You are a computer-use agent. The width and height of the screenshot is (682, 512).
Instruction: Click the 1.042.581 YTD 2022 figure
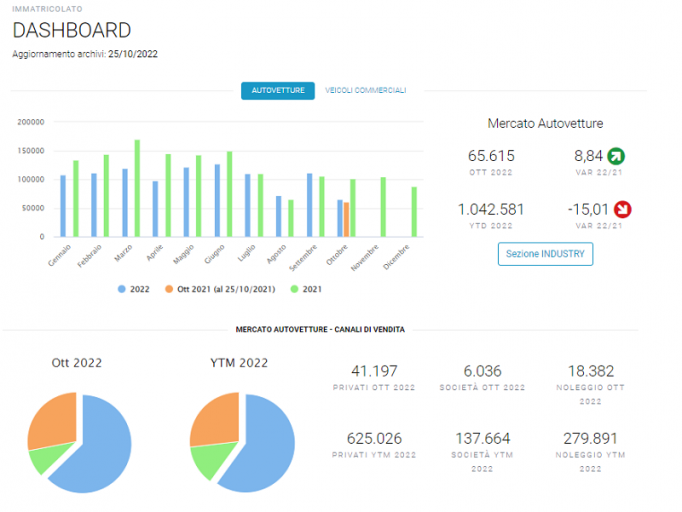tap(491, 209)
